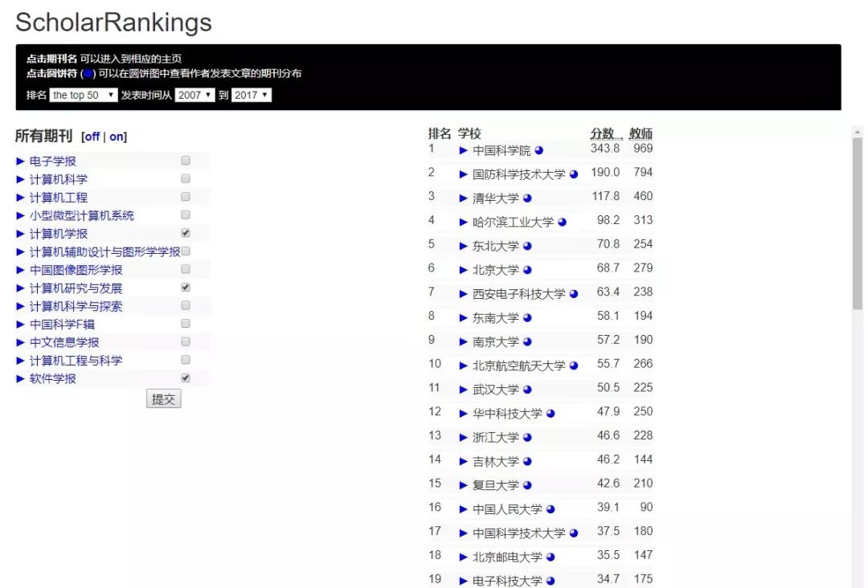Click the results list scrollbar thumb
This screenshot has width=868, height=588.
[x=858, y=223]
